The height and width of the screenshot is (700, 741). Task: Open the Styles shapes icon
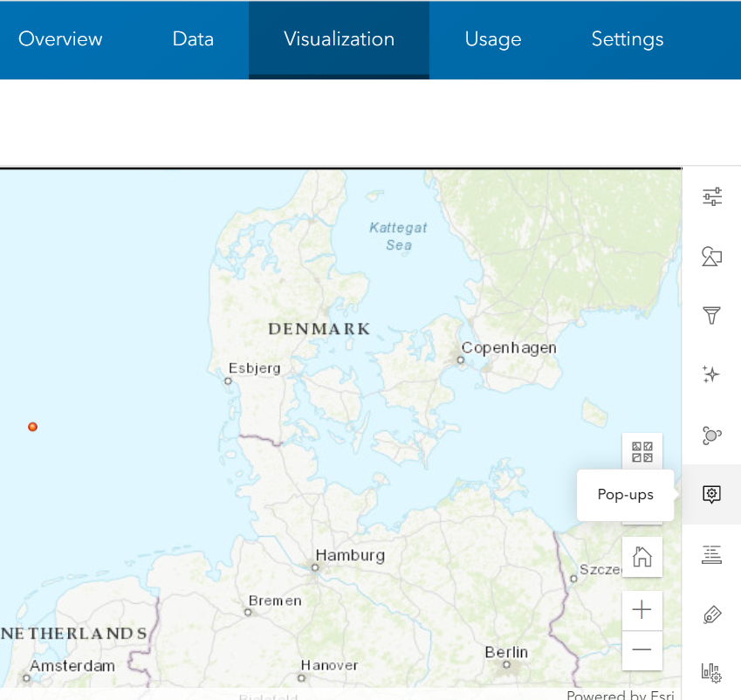(711, 257)
